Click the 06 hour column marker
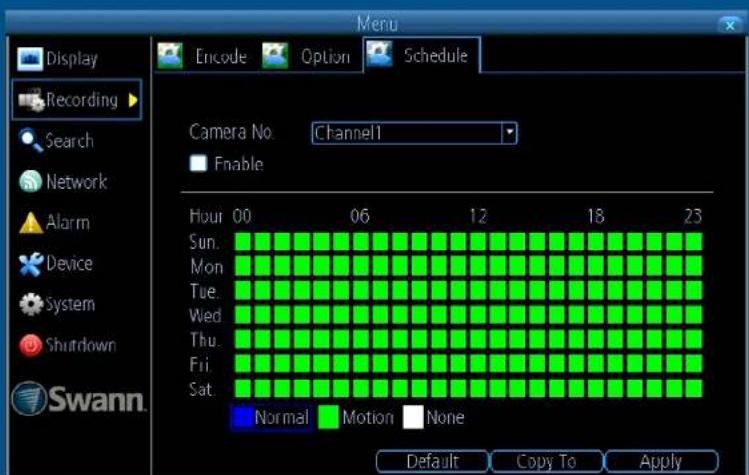The image size is (749, 475). (x=360, y=216)
